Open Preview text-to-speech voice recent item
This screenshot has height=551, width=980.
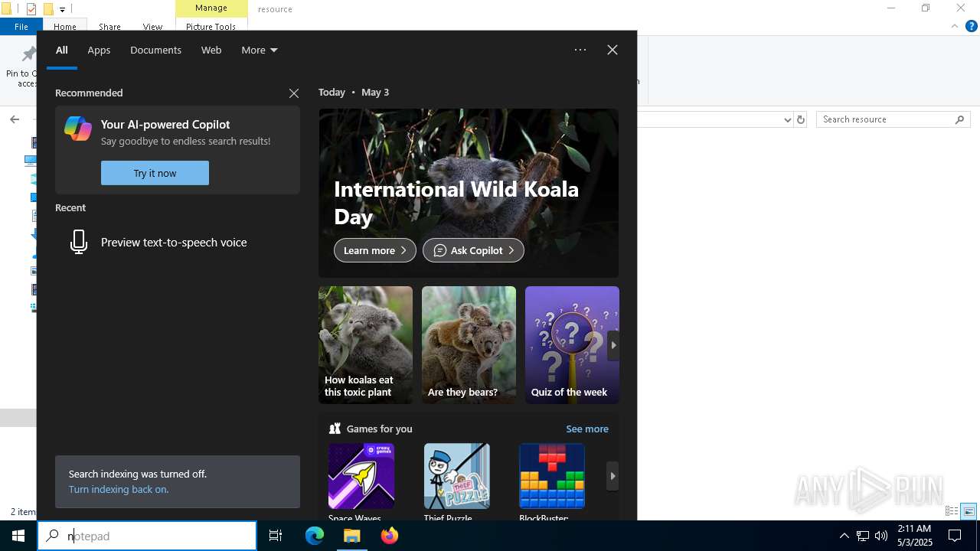(x=178, y=242)
